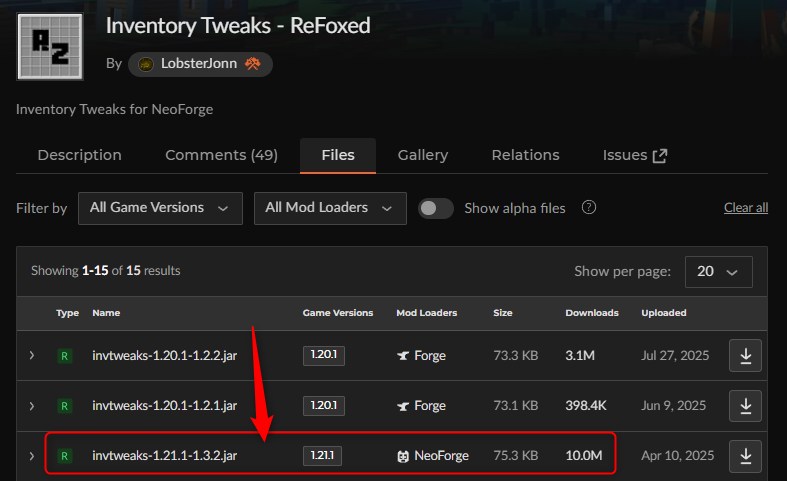
Task: Download invtweaks-1.20.1-1.2.1.jar with its download icon
Action: (745, 406)
